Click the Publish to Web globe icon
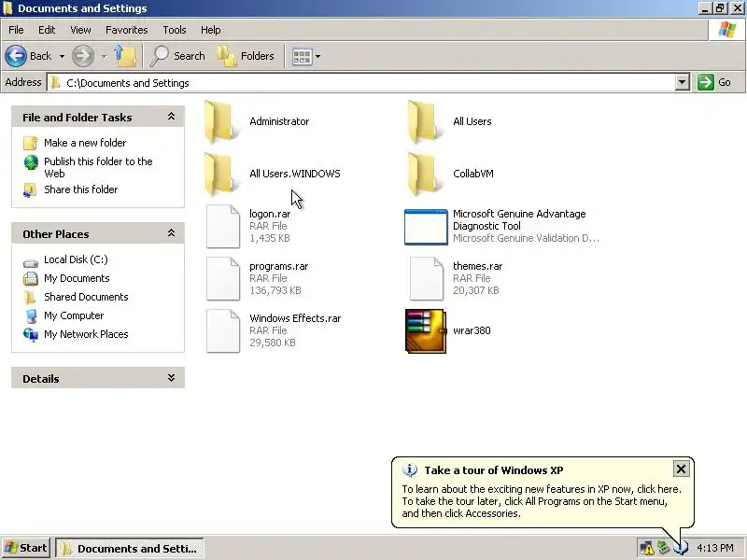 31,162
